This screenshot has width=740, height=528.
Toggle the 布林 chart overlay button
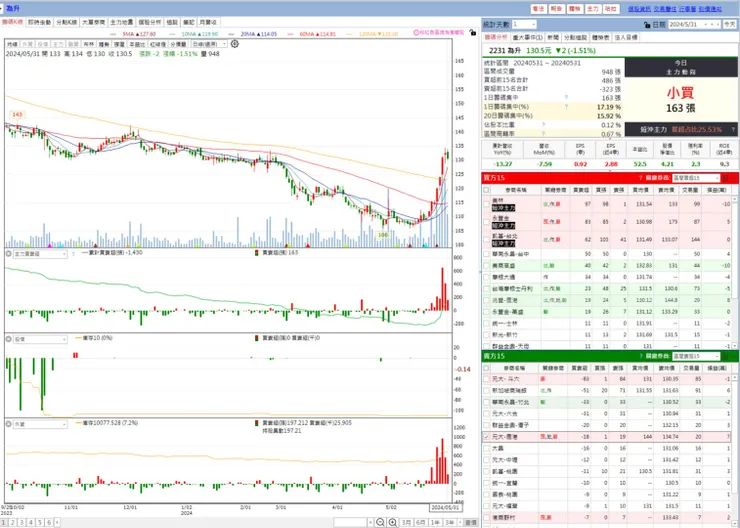tap(89, 44)
